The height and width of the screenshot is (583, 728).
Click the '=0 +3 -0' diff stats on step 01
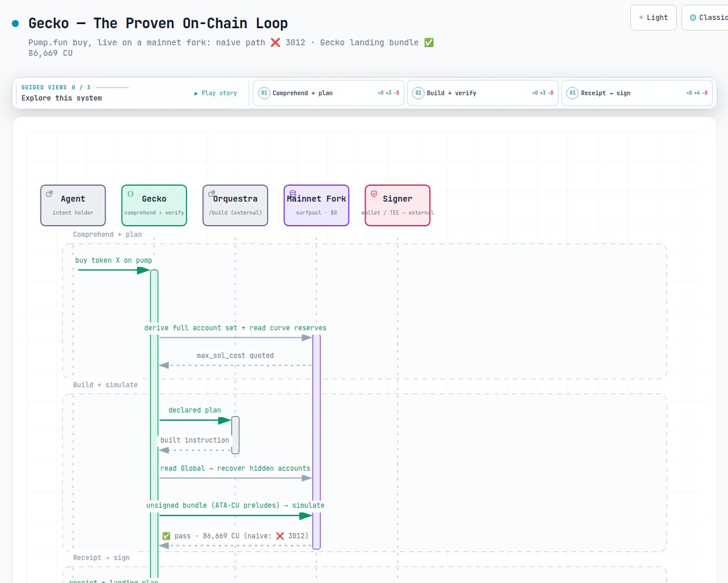click(x=389, y=93)
